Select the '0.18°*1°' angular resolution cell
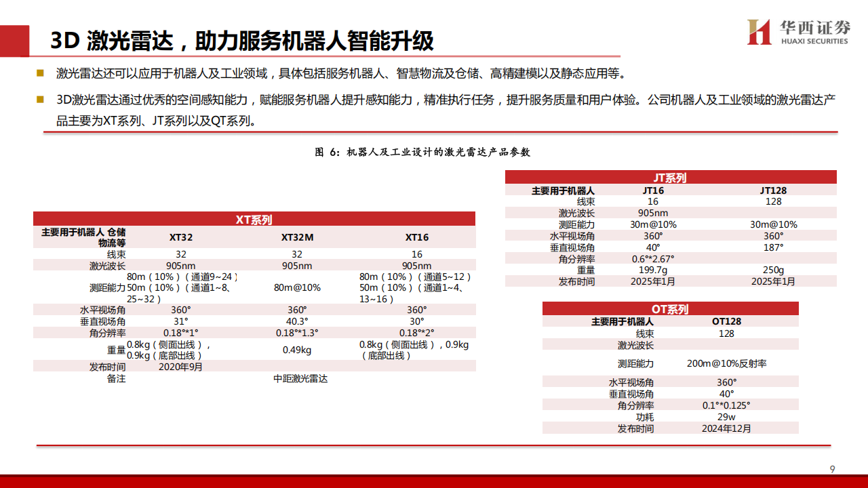This screenshot has width=868, height=488. click(x=180, y=333)
